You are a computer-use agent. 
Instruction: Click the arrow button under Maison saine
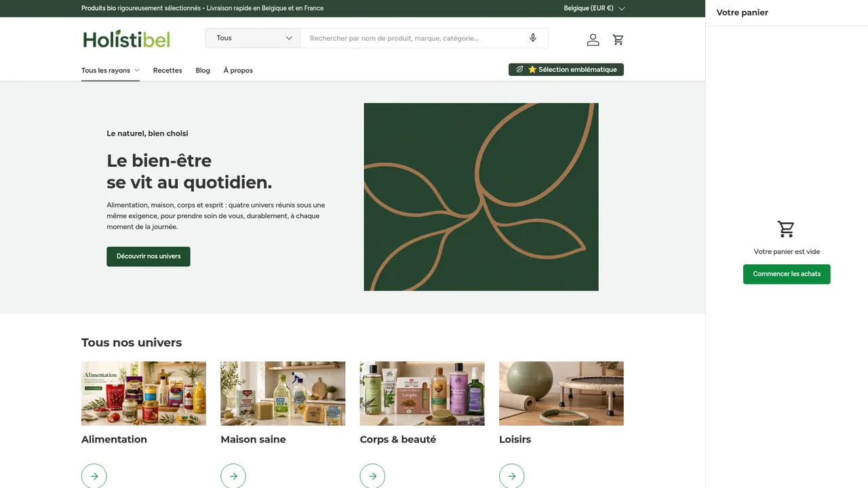[x=233, y=476]
